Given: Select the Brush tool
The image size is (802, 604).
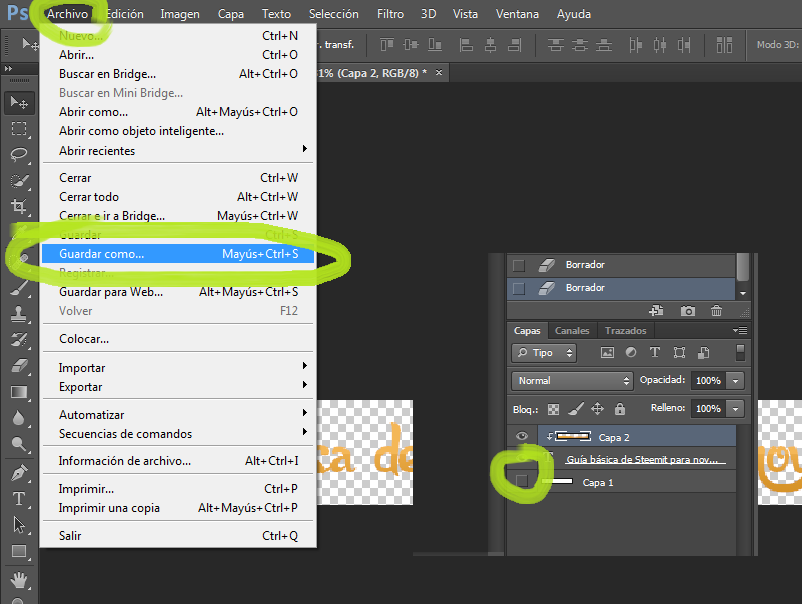Looking at the screenshot, I should (x=19, y=287).
